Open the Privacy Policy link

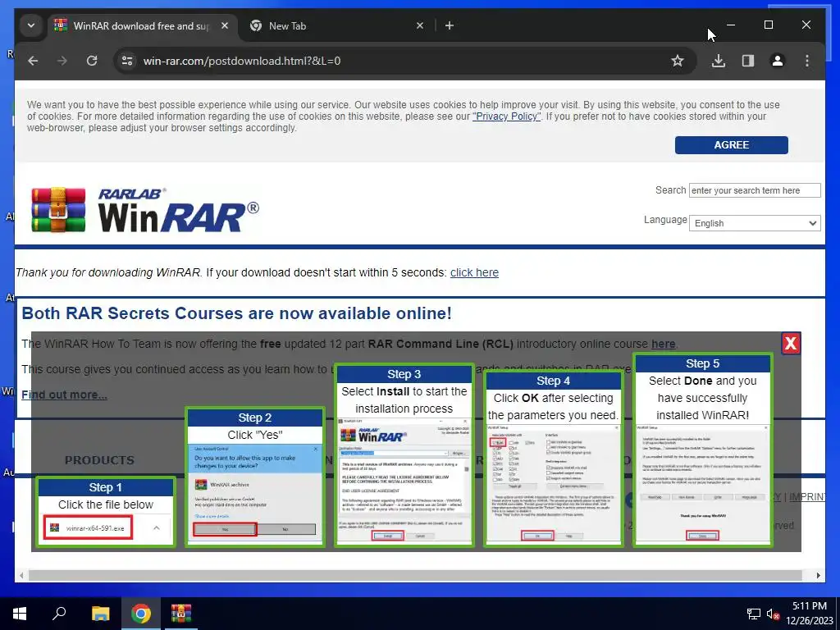tap(506, 116)
